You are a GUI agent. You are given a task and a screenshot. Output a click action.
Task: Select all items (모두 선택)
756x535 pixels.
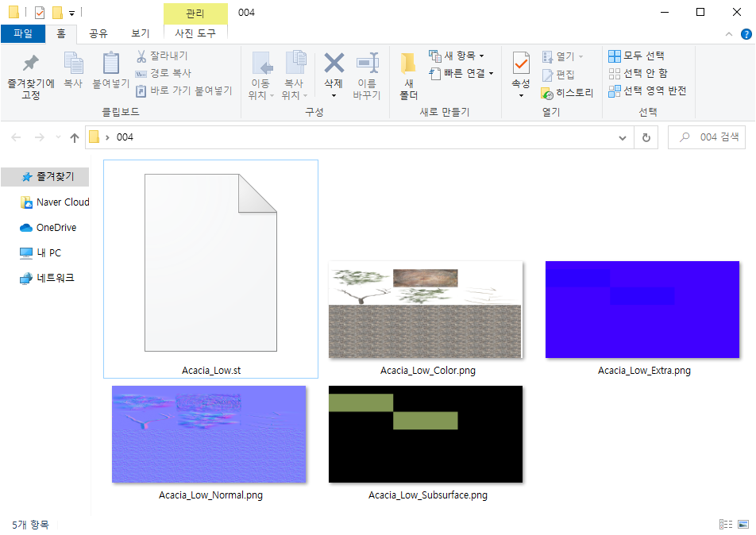point(636,56)
